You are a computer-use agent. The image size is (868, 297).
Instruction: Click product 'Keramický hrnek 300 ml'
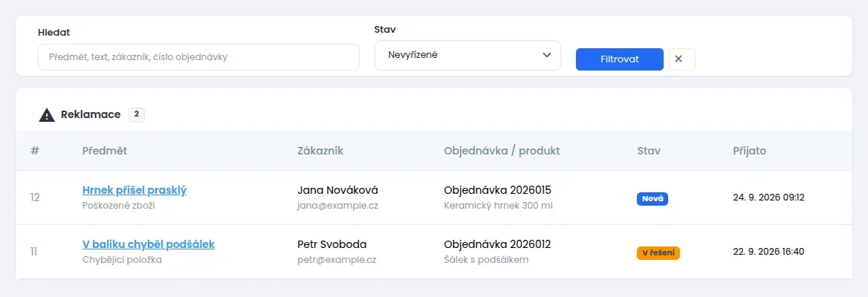tap(498, 205)
